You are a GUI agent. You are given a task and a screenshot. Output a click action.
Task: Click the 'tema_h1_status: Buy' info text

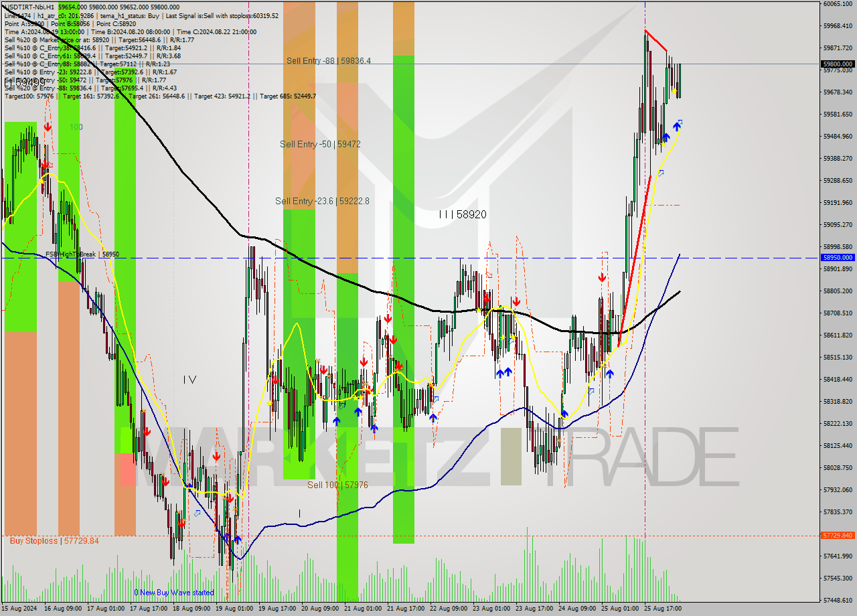(x=130, y=15)
